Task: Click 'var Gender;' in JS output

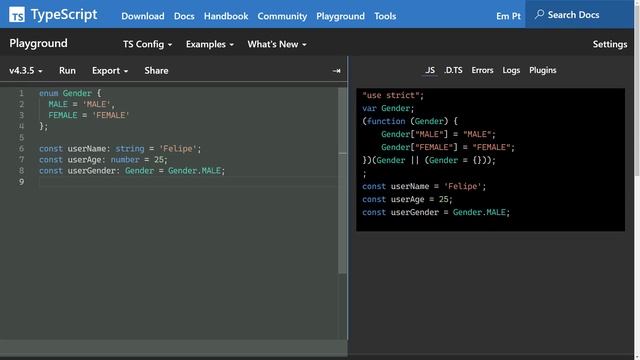Action: pyautogui.click(x=388, y=108)
